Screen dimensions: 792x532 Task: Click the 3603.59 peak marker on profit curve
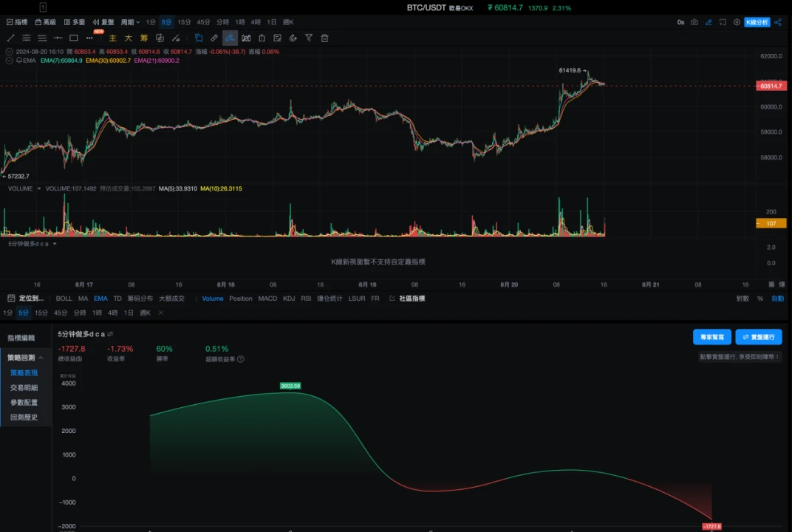click(x=290, y=386)
